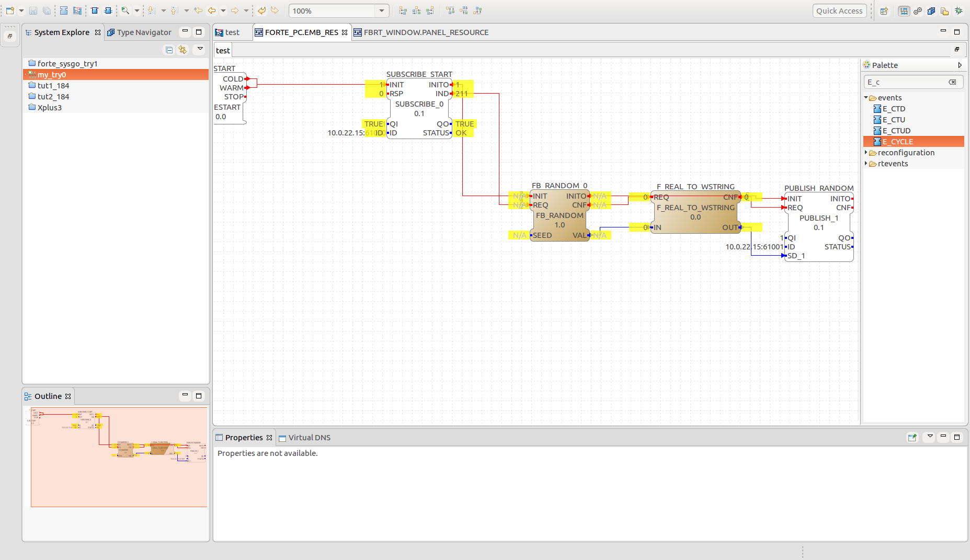Pin the Properties view icon
The image size is (970, 560).
(912, 438)
